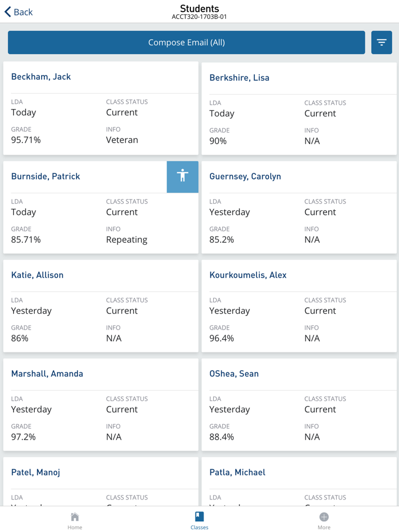Switch to the Home tab label
The height and width of the screenshot is (532, 399).
pyautogui.click(x=75, y=527)
